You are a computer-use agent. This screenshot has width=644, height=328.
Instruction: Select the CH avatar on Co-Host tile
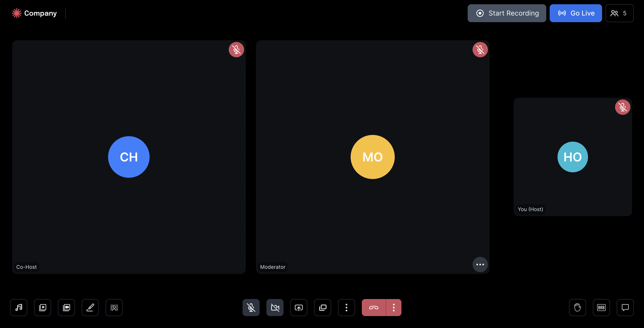129,157
